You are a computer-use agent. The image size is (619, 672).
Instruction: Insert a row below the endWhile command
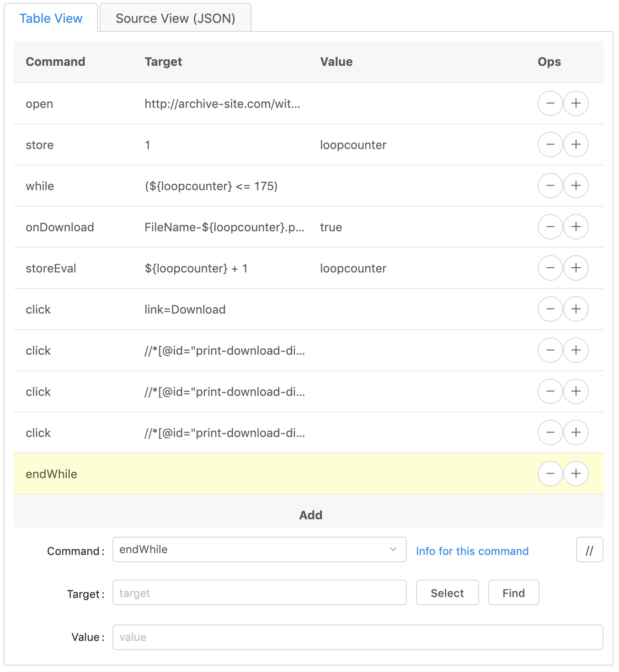point(576,474)
